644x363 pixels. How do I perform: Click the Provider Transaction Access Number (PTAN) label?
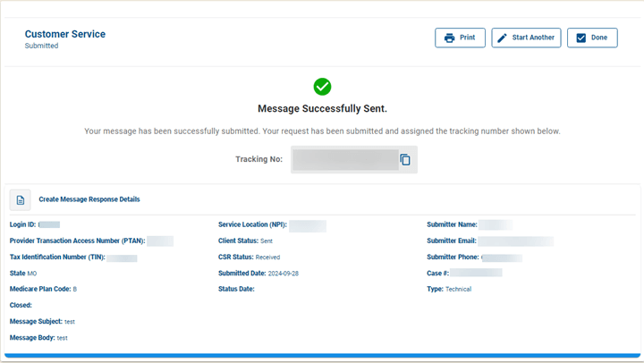coord(77,241)
